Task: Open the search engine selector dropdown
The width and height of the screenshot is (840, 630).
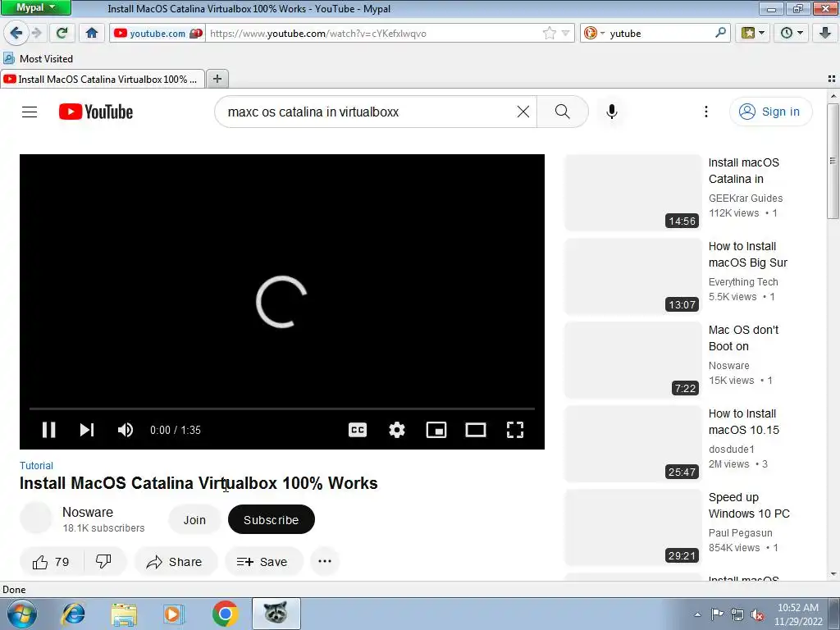Action: coord(594,33)
